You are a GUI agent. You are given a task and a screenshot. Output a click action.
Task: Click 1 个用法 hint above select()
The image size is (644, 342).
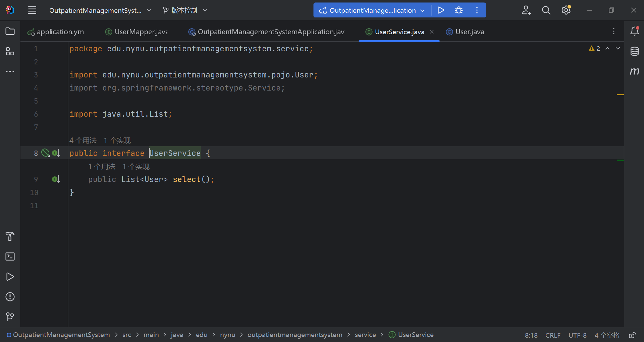(x=102, y=167)
